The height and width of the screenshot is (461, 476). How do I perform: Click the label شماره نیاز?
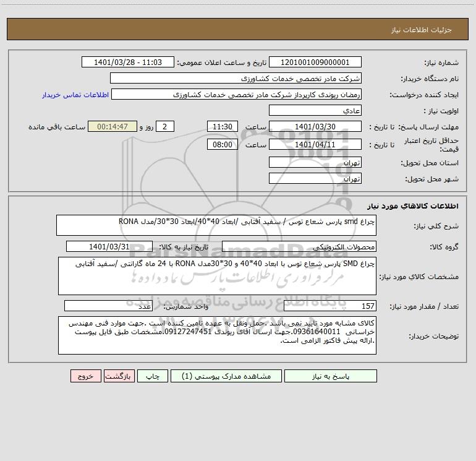[441, 63]
